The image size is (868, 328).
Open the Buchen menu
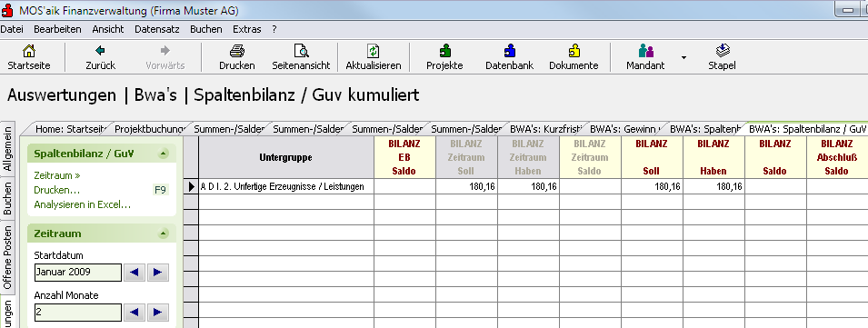click(x=206, y=29)
